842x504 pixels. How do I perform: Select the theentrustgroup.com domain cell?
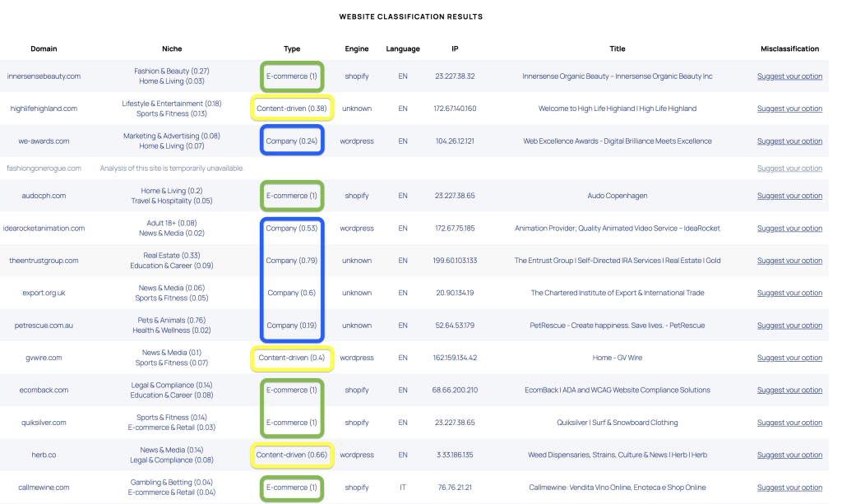(x=44, y=261)
